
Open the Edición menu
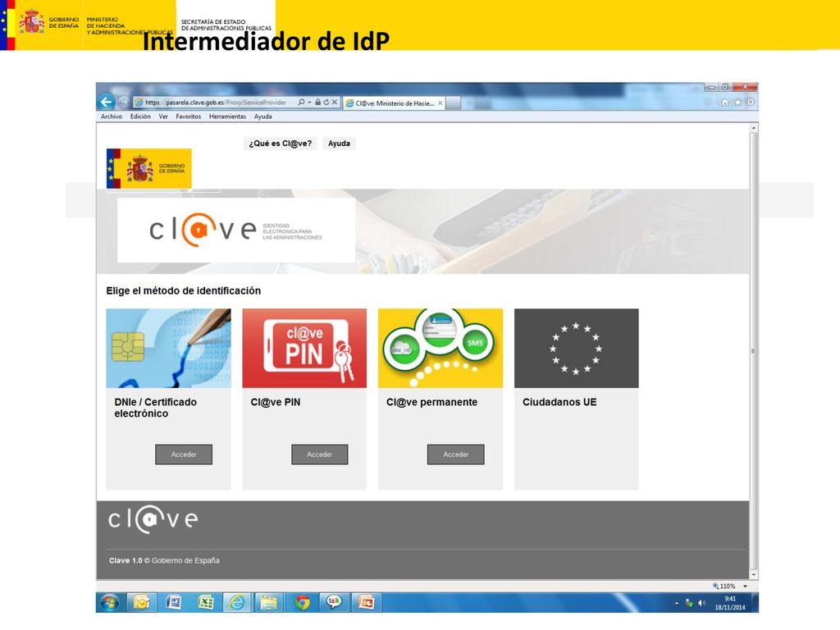tap(140, 116)
